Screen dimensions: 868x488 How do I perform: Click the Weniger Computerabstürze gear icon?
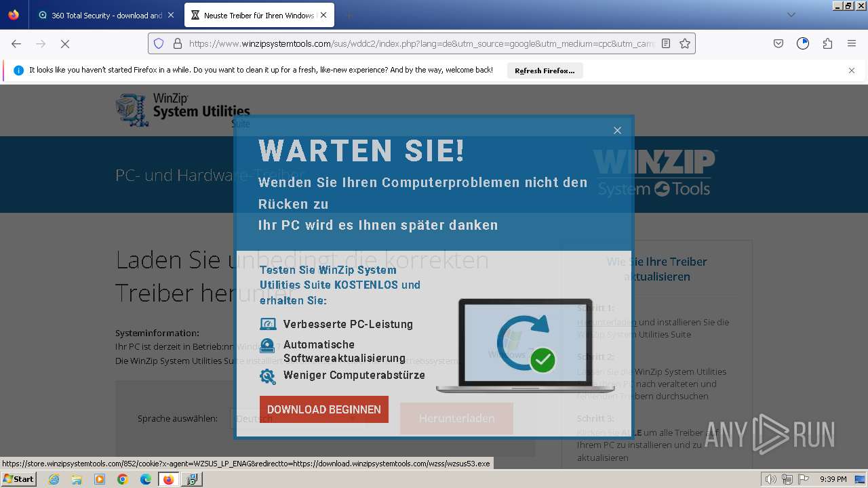[268, 376]
